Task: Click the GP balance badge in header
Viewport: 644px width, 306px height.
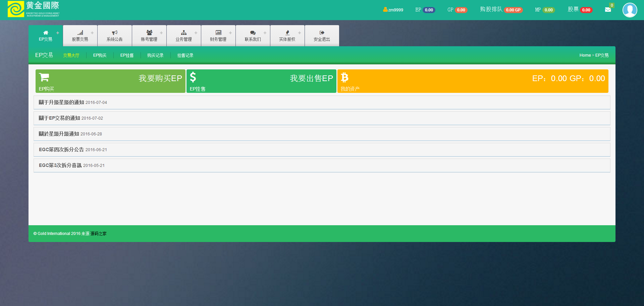Action: click(461, 10)
